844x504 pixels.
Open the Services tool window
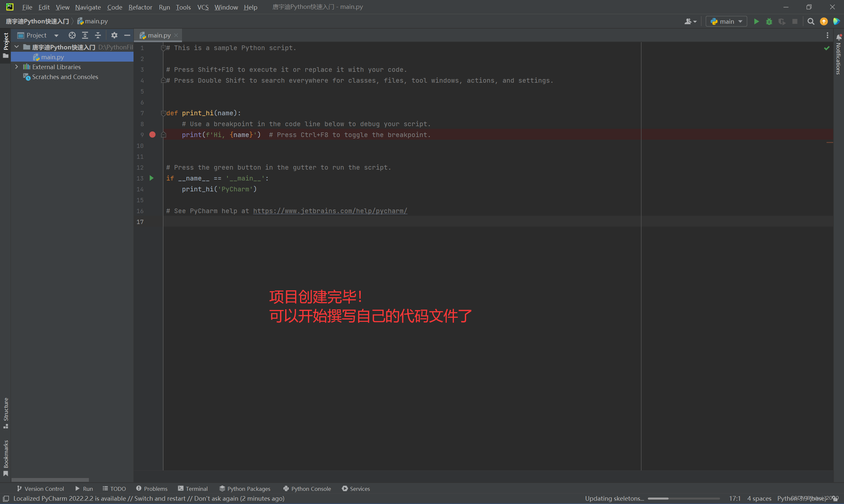[x=355, y=489]
